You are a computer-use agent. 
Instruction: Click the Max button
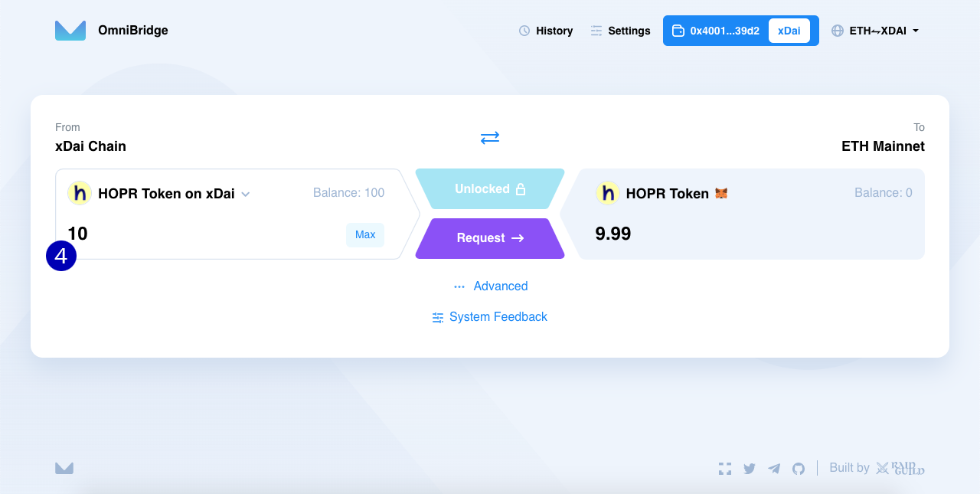[x=365, y=234]
